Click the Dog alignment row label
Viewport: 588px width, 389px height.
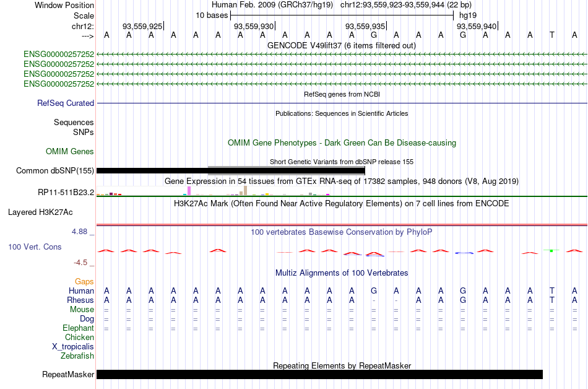(x=87, y=319)
